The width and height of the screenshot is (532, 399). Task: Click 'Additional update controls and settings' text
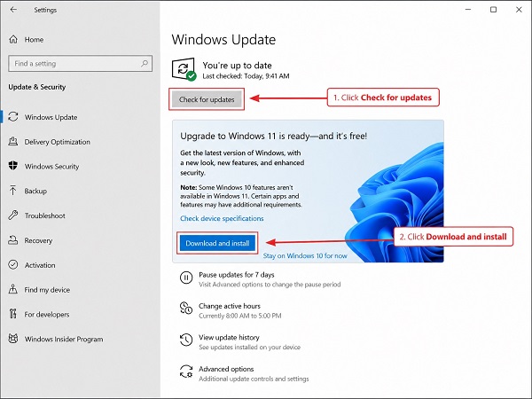coord(254,379)
